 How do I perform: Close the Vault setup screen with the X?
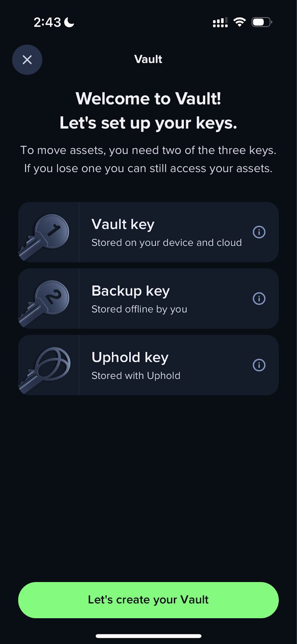point(27,60)
